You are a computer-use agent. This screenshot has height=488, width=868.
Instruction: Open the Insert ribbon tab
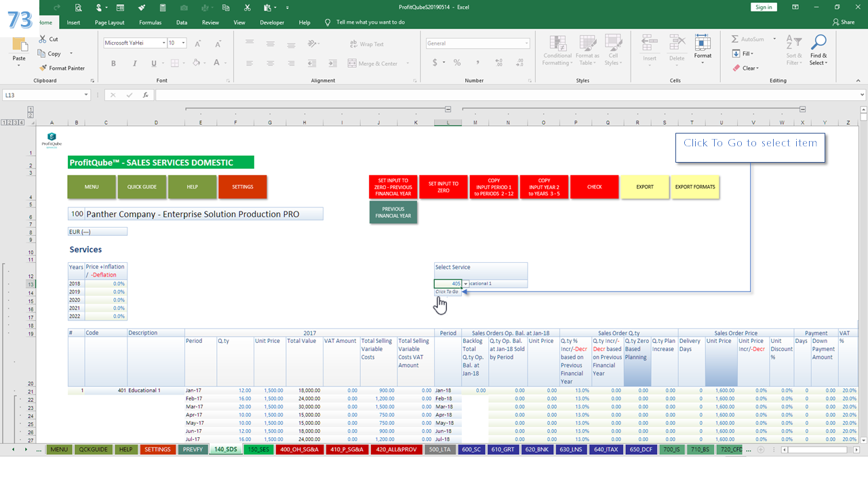[73, 22]
